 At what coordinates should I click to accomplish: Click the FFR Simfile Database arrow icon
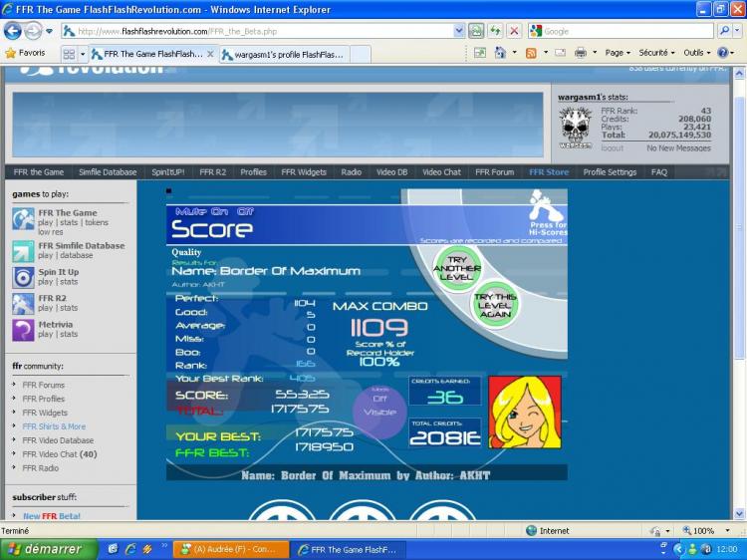(23, 250)
